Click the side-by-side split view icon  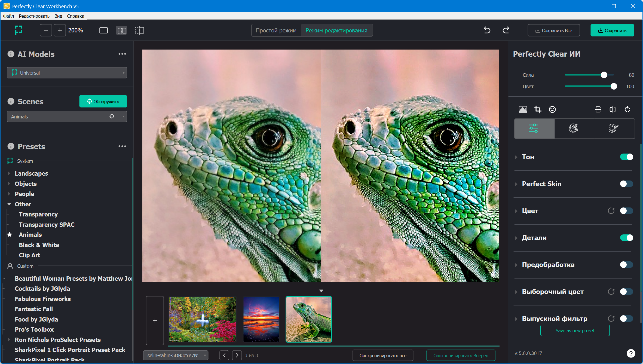pos(121,30)
